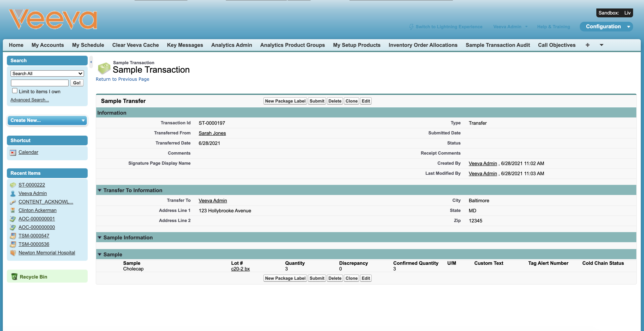Click the Lightning bolt icon
644x331 pixels.
(x=411, y=27)
